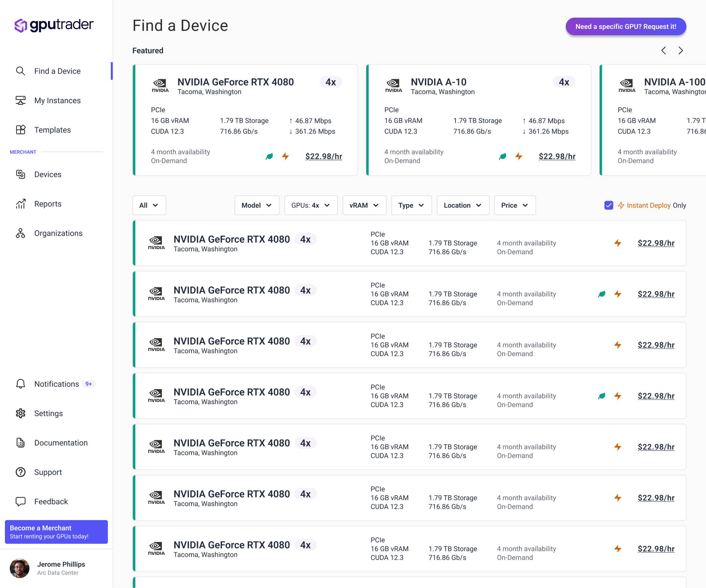Click Jerome Phillips profile avatar
Viewport: 706px width, 588px height.
(20, 568)
